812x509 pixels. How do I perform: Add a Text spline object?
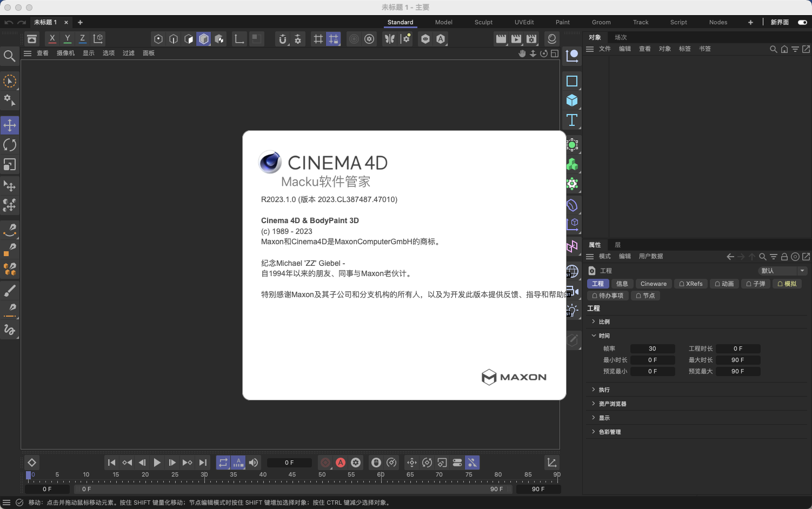click(x=572, y=120)
